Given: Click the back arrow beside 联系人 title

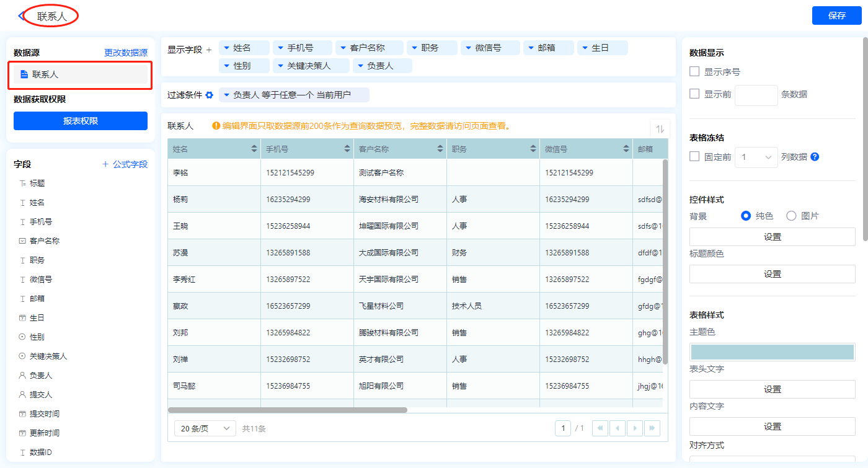Looking at the screenshot, I should (x=22, y=16).
